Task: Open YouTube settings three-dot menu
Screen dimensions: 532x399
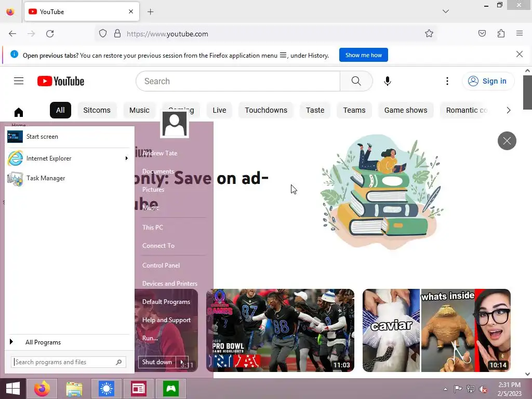Action: pos(447,81)
